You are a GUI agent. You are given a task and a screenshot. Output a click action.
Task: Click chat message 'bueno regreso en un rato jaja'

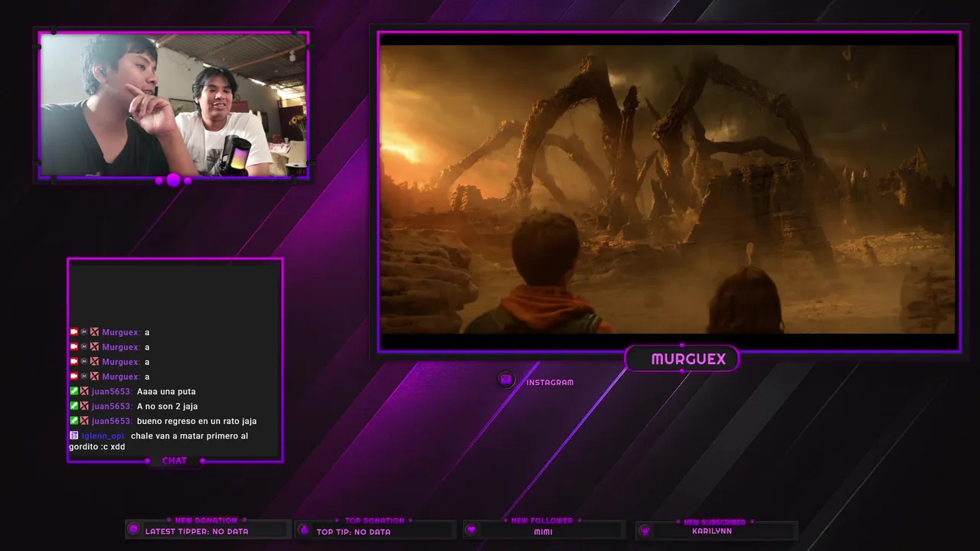point(197,420)
